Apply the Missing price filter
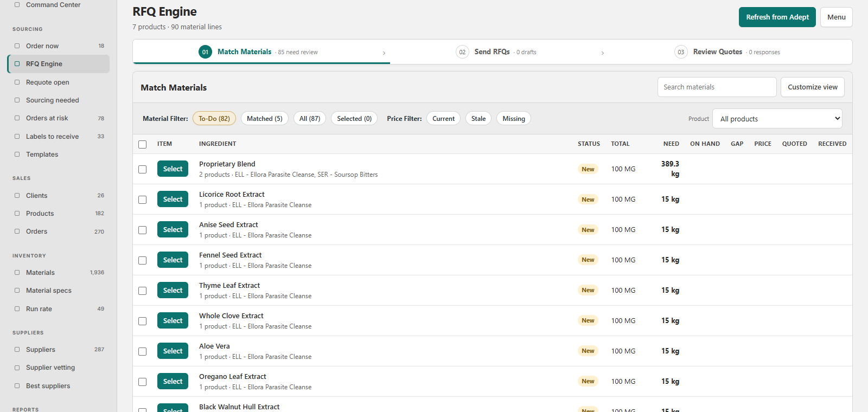The height and width of the screenshot is (412, 868). coord(514,119)
